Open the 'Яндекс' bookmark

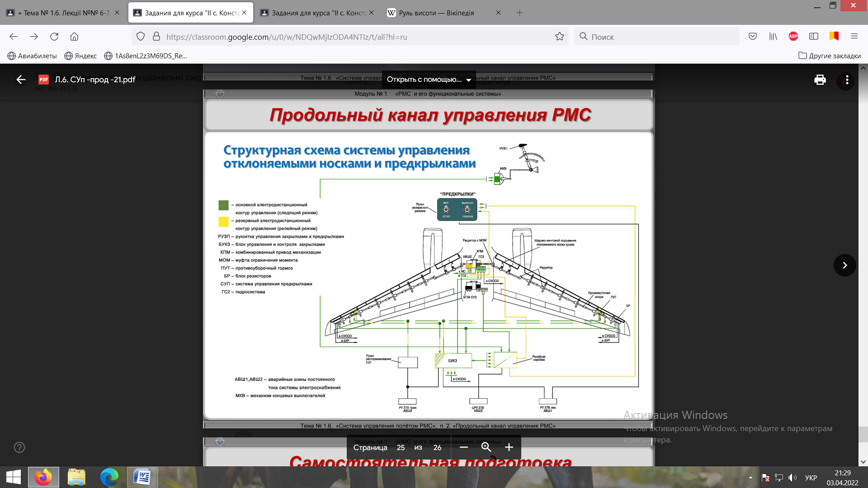80,56
